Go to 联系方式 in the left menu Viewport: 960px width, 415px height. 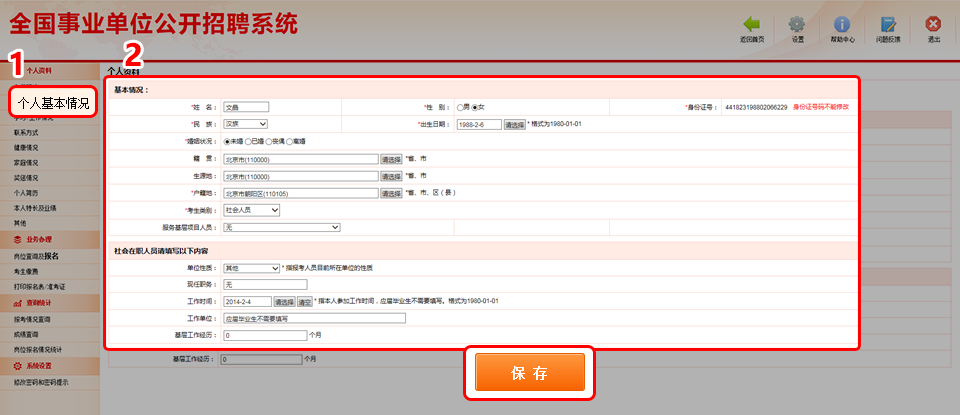(x=27, y=132)
